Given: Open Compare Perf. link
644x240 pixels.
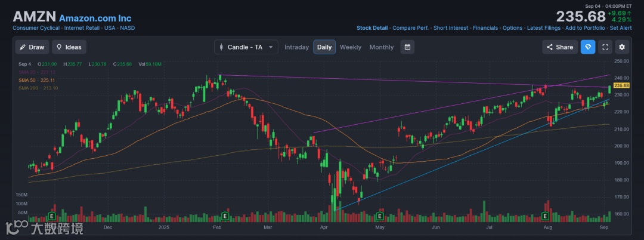Looking at the screenshot, I should 410,28.
